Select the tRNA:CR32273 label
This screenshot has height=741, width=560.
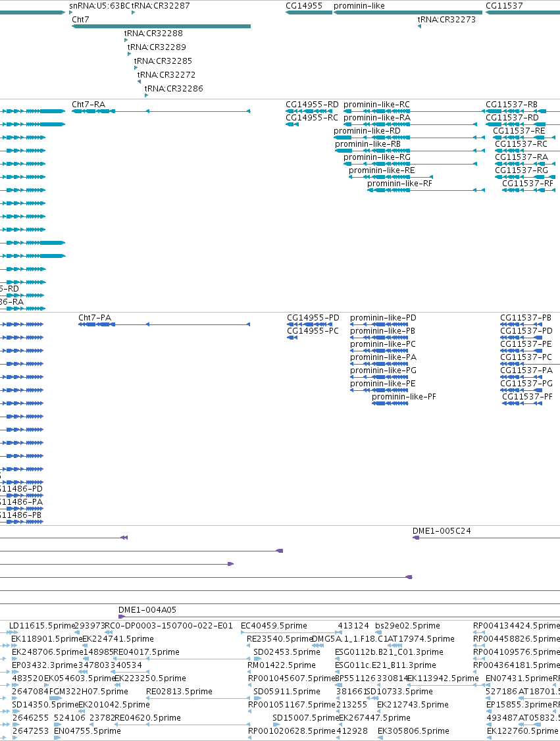[x=447, y=20]
